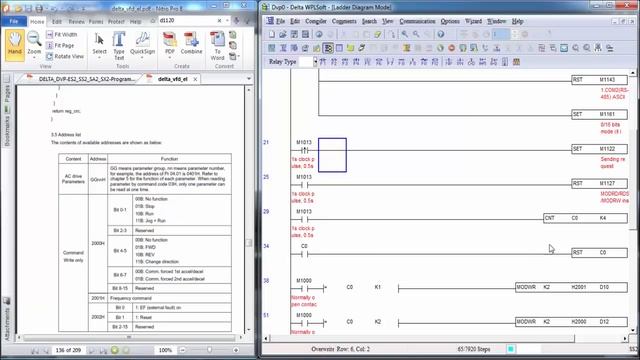Image resolution: width=640 pixels, height=360 pixels.
Task: Click the print icon in Nitro title bar
Action: pos(39,8)
